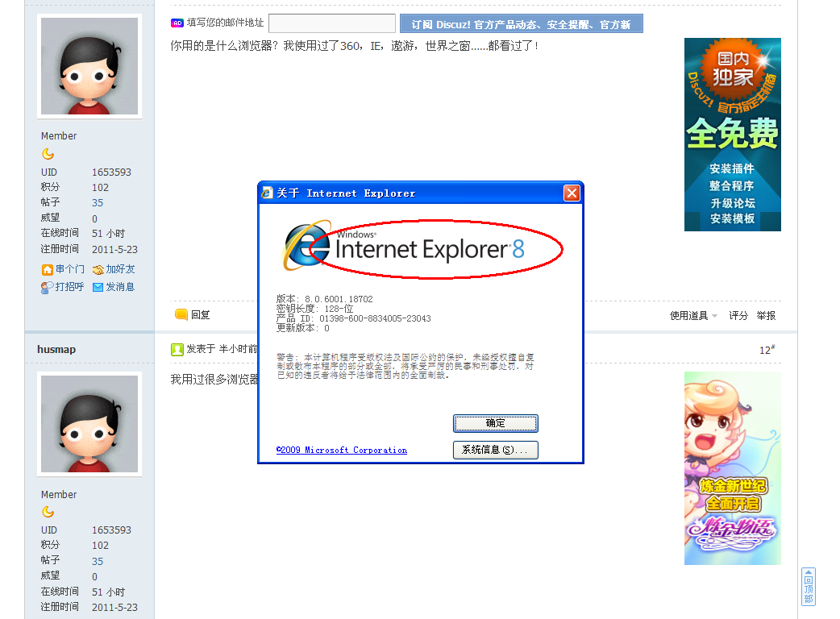Click the speech bubble icon beside 回复
The height and width of the screenshot is (619, 840).
pos(181,314)
